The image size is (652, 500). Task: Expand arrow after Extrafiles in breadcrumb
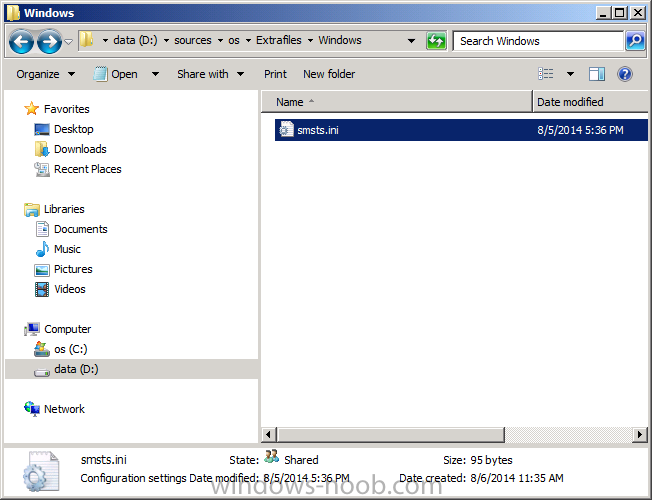point(310,41)
